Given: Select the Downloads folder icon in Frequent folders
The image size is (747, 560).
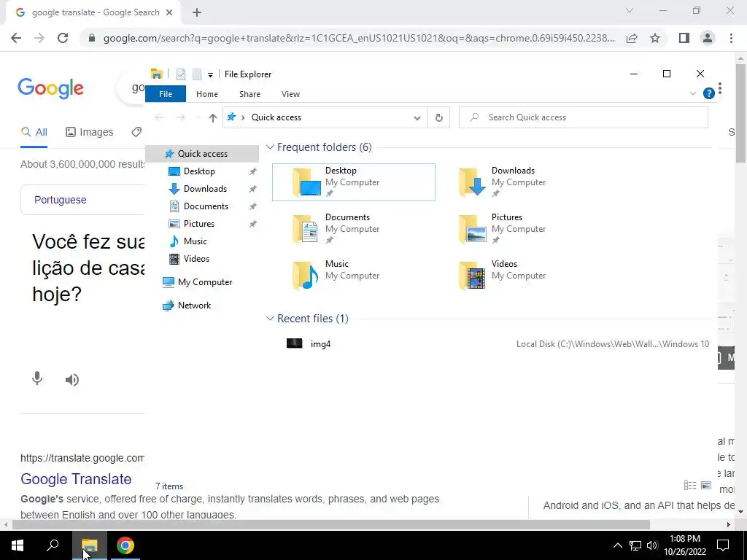Looking at the screenshot, I should [x=472, y=182].
